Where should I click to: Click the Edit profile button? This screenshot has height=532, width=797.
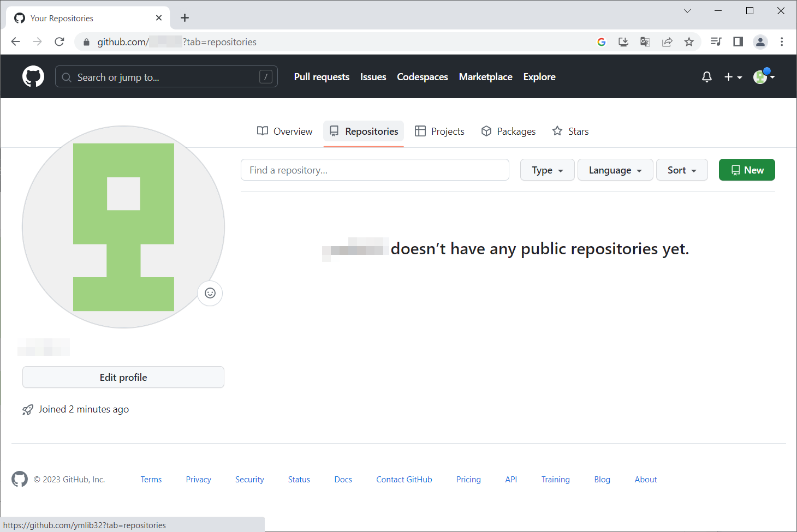tap(123, 378)
